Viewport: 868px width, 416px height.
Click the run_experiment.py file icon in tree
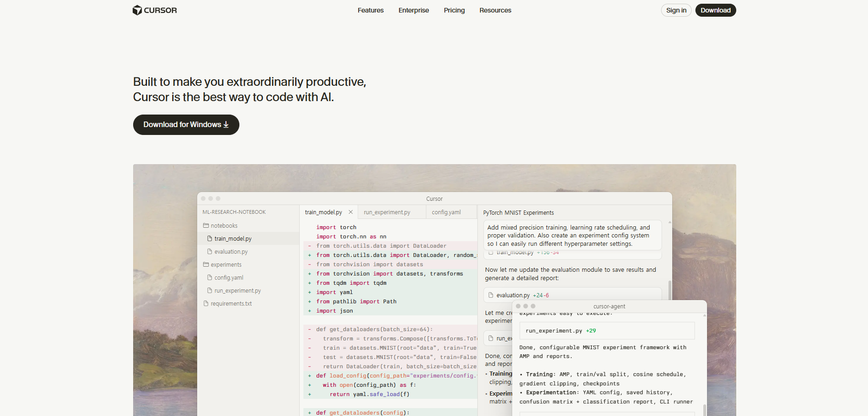coord(210,290)
